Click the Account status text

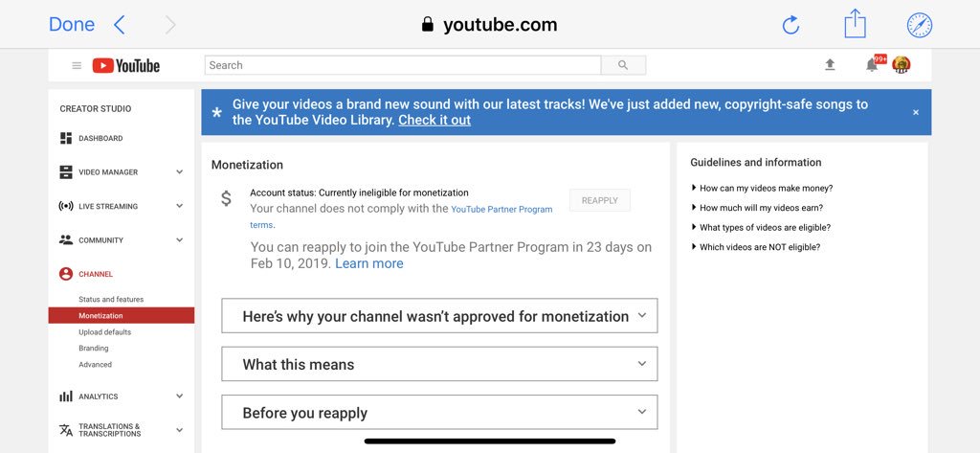click(360, 193)
